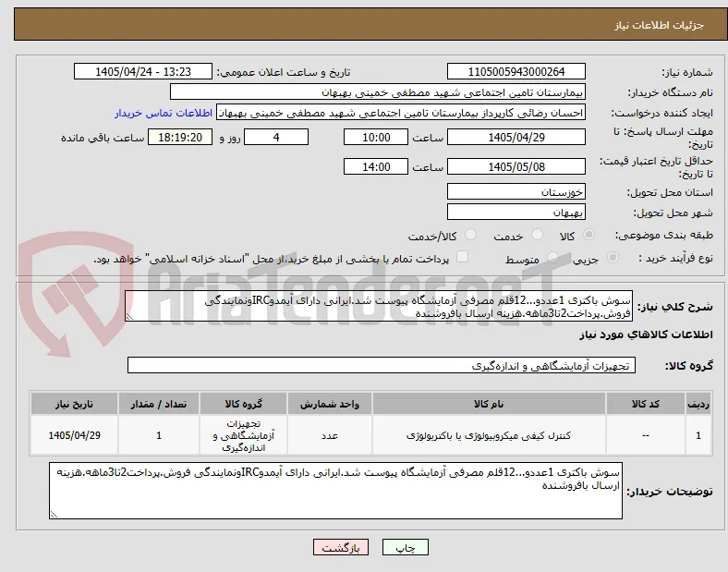Click the general need description text area
The width and height of the screenshot is (728, 572).
pos(379,307)
